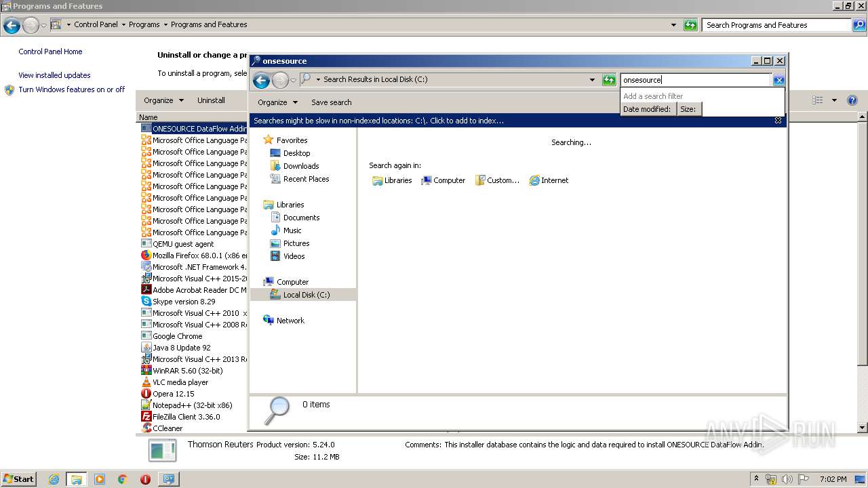This screenshot has width=868, height=488.
Task: Open the Organize dropdown in Programs and Features
Action: pos(163,100)
